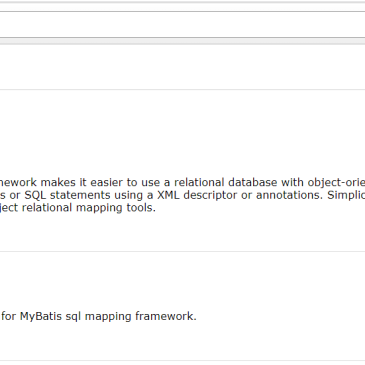Click the word 'for' before MyBatis

pyautogui.click(x=9, y=316)
